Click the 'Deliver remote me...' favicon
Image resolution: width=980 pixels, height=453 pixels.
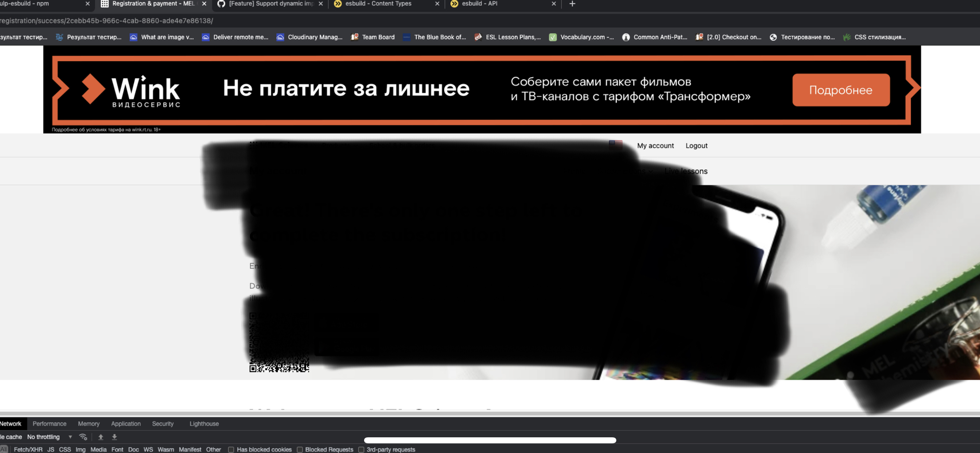pos(206,37)
